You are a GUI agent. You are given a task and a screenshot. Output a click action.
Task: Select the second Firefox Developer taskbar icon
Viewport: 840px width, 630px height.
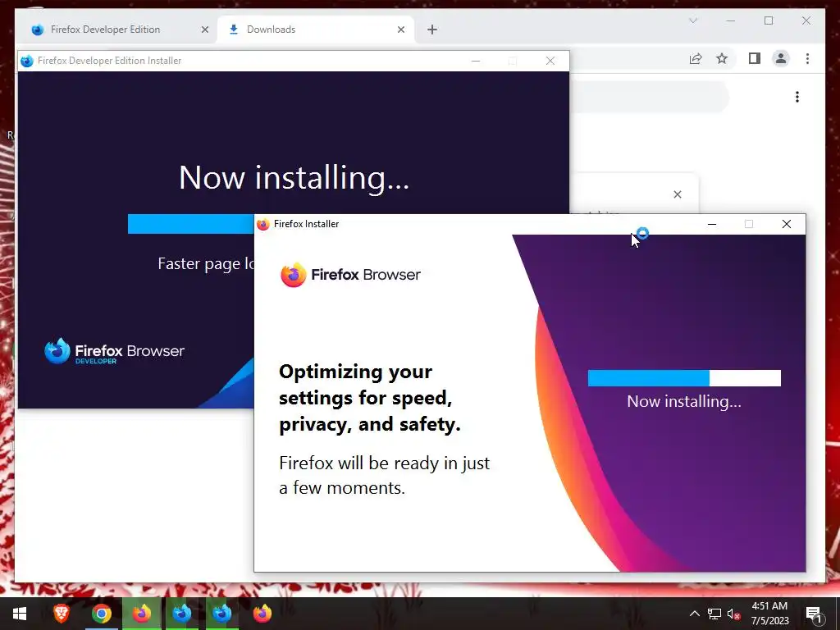tap(221, 614)
